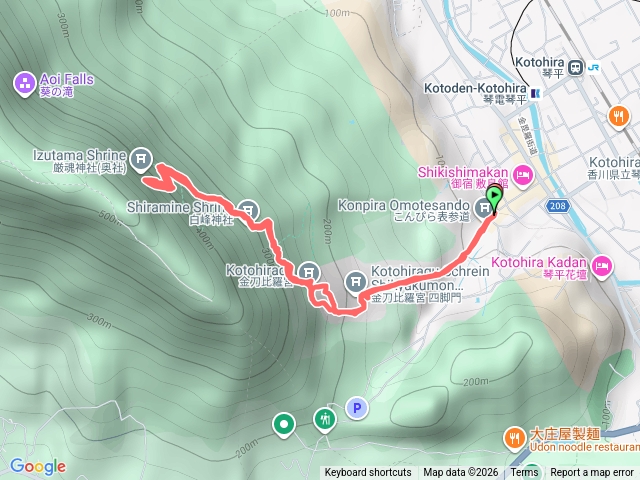Click the JR Kotohira train station icon
The width and height of the screenshot is (640, 480).
(x=576, y=67)
